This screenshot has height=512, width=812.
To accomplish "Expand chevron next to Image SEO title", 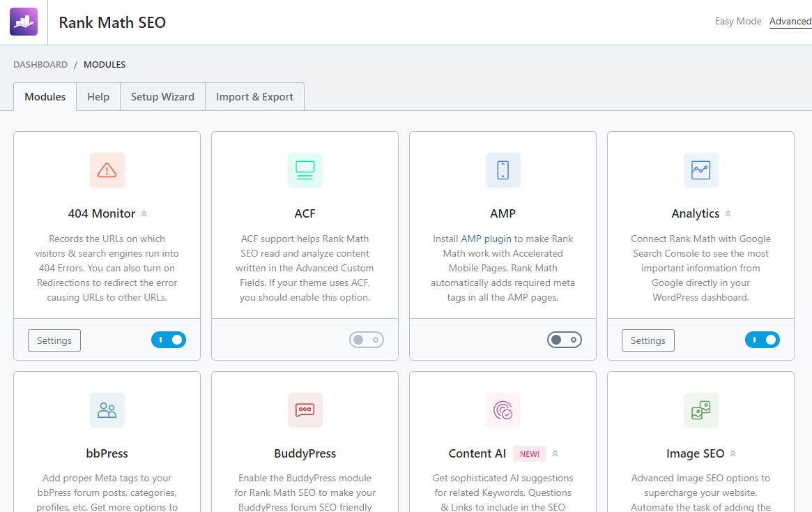I will click(x=733, y=454).
